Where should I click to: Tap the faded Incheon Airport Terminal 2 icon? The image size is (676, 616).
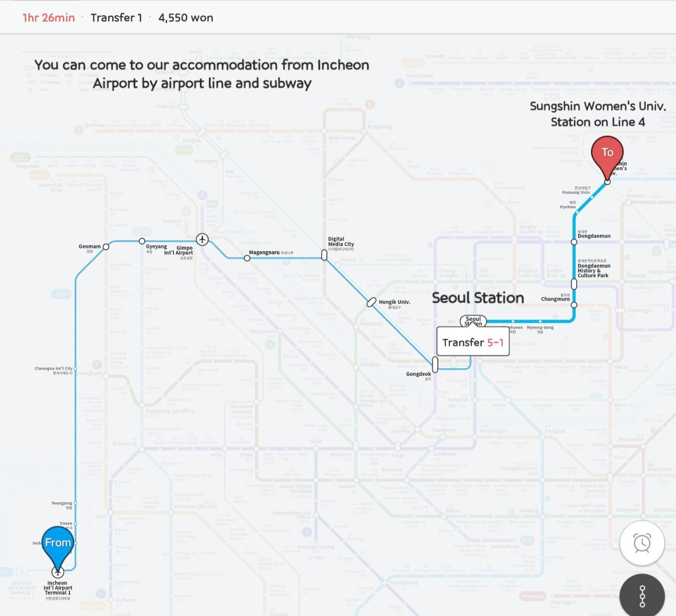(x=22, y=572)
